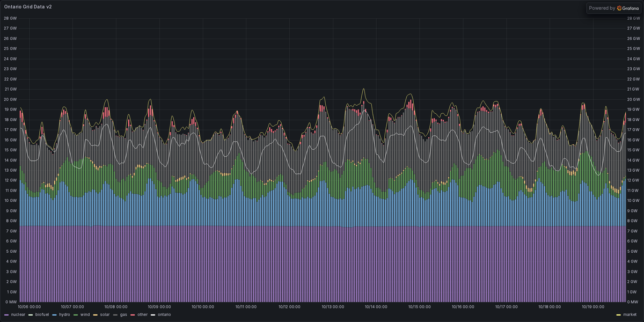Click the Grafana logo icon

click(x=619, y=8)
